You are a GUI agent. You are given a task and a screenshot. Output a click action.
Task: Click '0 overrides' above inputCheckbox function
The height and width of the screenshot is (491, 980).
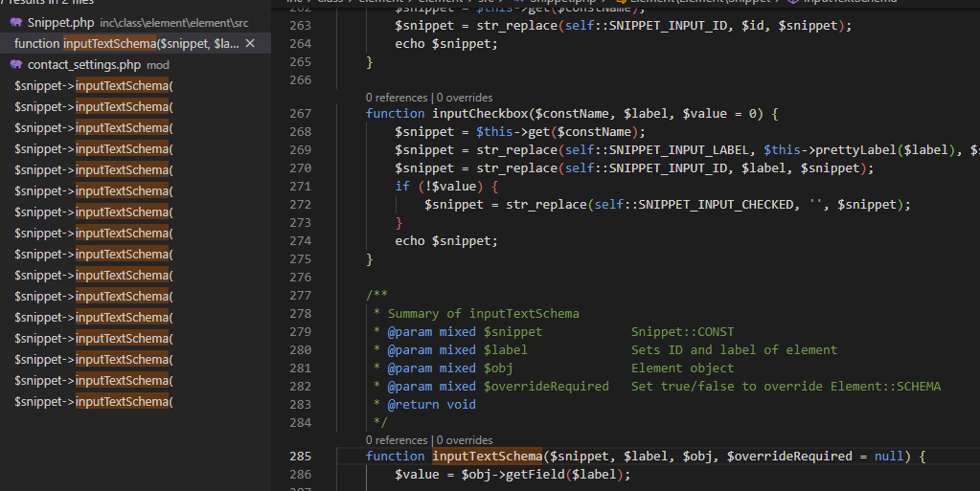point(465,98)
